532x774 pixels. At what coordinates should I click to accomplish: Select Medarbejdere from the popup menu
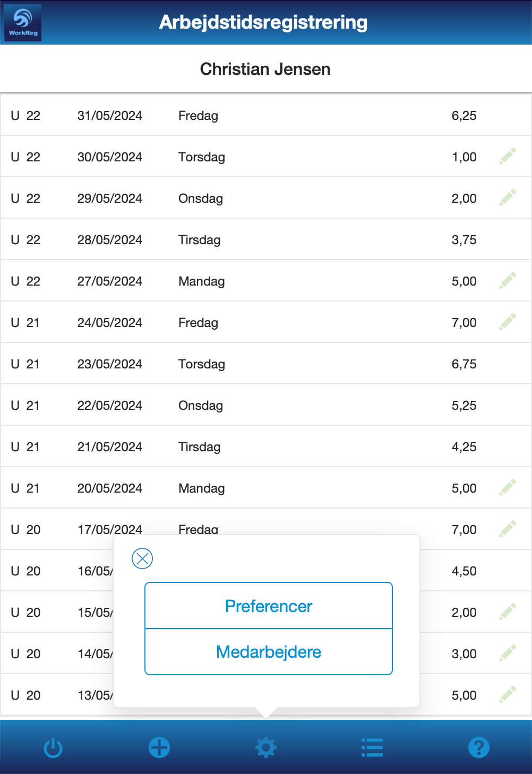pyautogui.click(x=269, y=652)
